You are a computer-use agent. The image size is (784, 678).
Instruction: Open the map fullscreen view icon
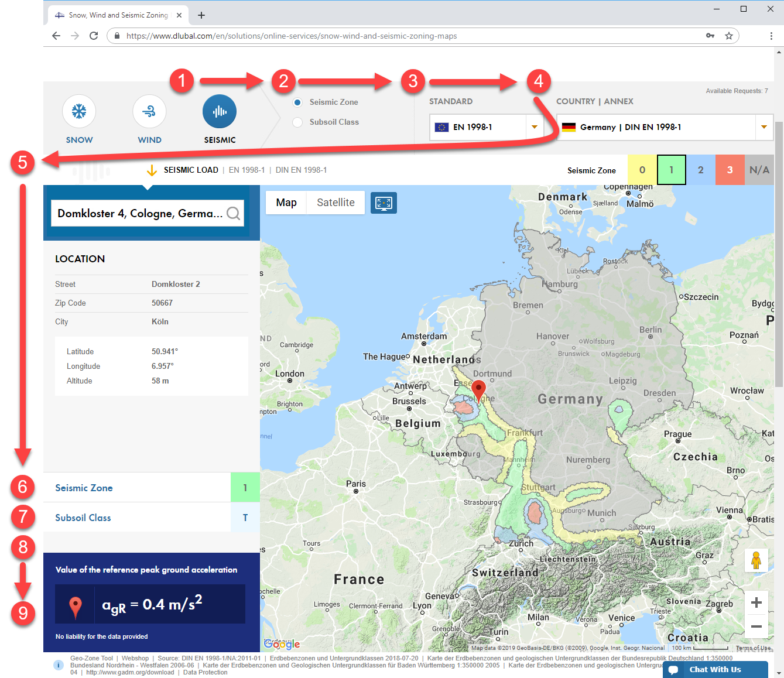(384, 203)
